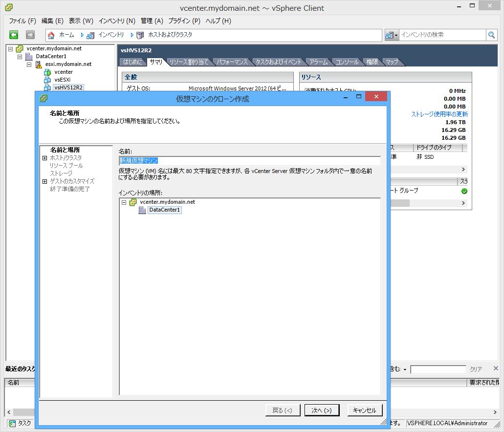Click the 戻る (<) button
Screen dimensions: 504x432
tap(283, 410)
